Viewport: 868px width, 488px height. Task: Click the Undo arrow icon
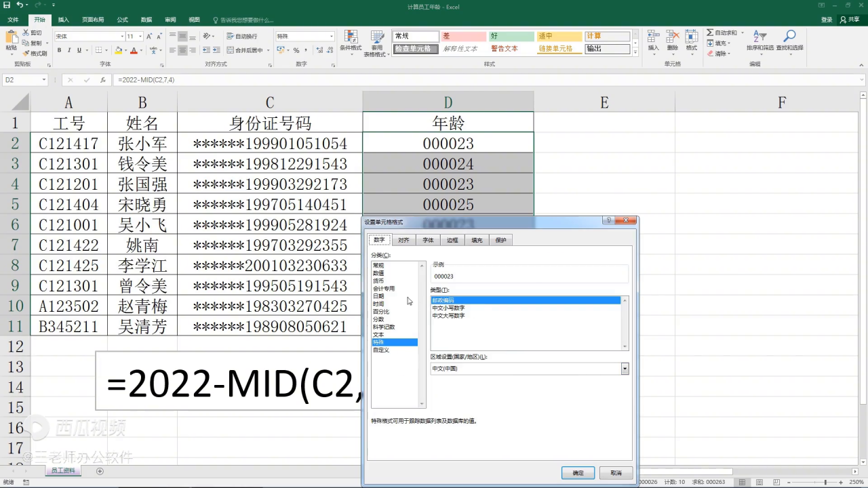coord(20,5)
